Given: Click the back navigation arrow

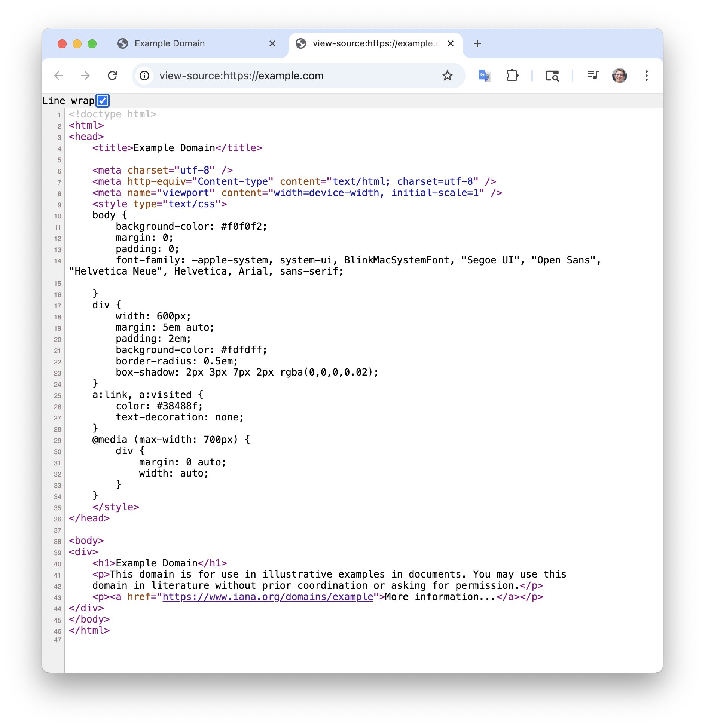Looking at the screenshot, I should [x=59, y=76].
